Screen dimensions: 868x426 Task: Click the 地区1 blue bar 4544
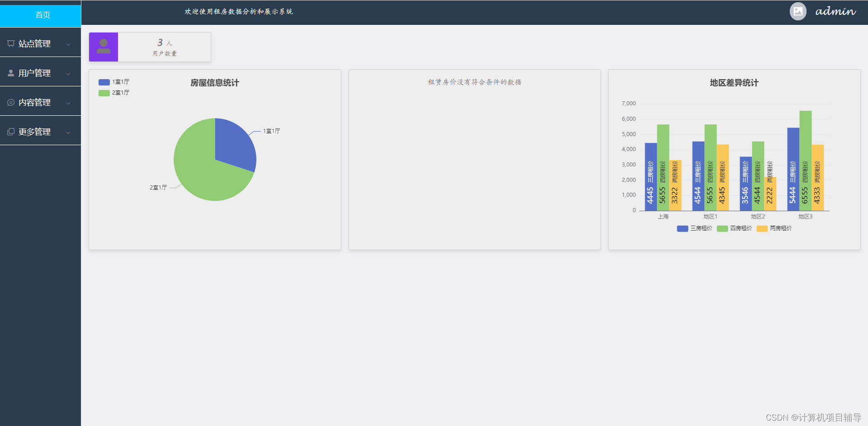click(698, 176)
